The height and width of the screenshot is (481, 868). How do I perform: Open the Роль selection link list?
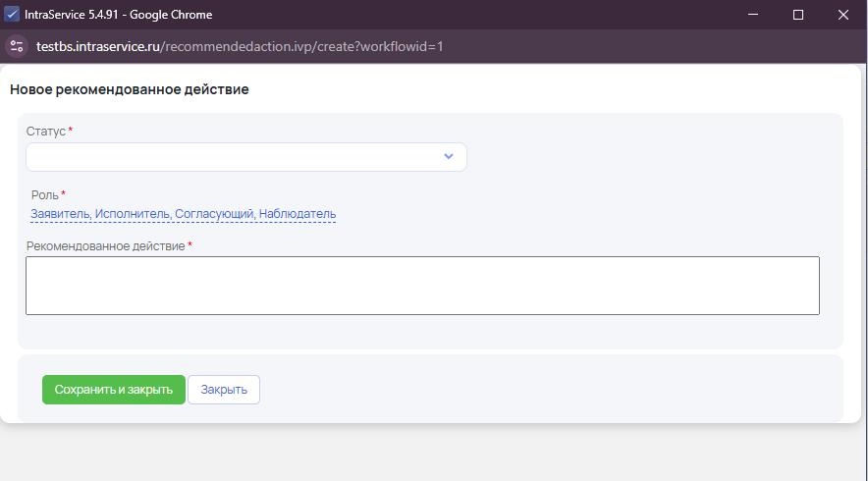point(183,214)
